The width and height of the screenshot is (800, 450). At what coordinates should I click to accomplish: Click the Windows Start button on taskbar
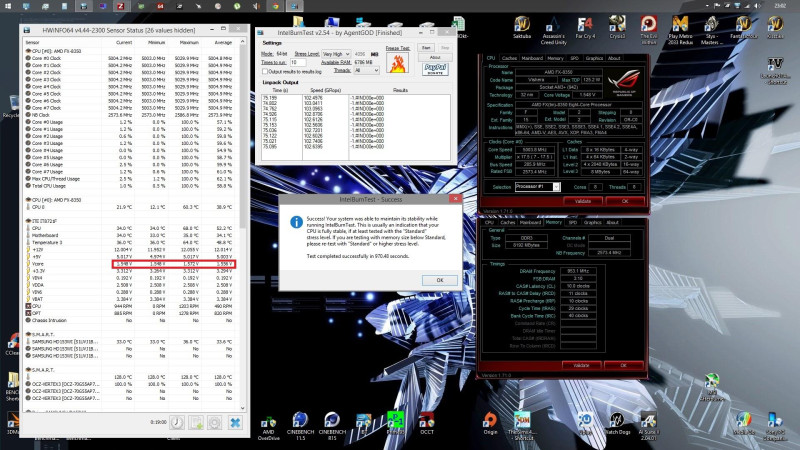[8, 6]
